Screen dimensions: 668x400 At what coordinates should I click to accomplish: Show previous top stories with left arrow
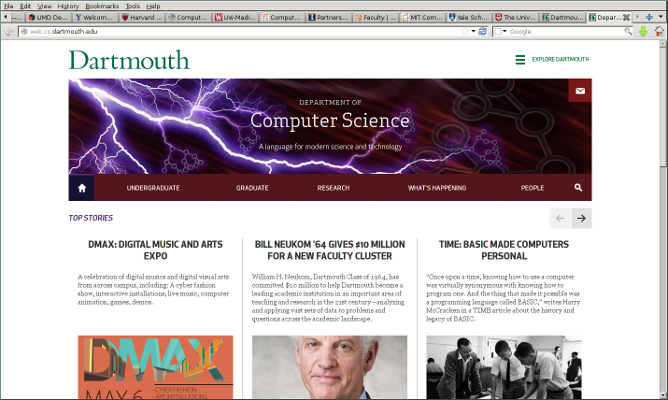coord(560,218)
